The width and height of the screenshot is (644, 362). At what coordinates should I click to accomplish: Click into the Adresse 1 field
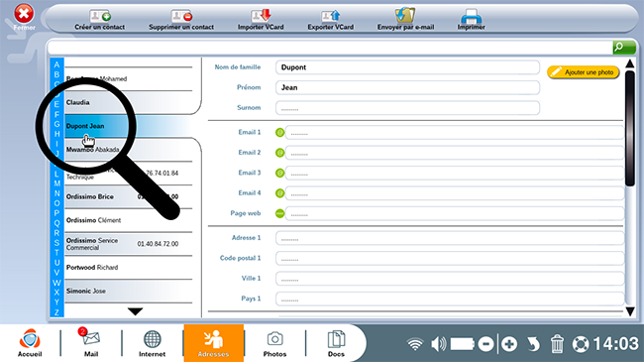[450, 238]
